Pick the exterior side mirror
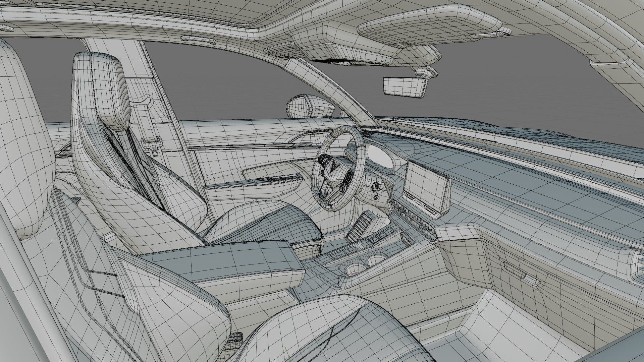Image resolution: width=644 pixels, height=362 pixels. tap(311, 106)
